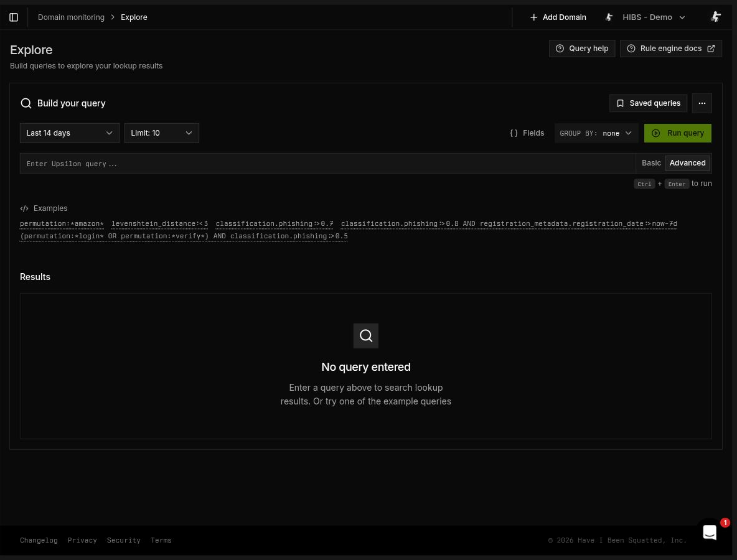Open the Security footer link
The image size is (737, 560).
click(124, 540)
